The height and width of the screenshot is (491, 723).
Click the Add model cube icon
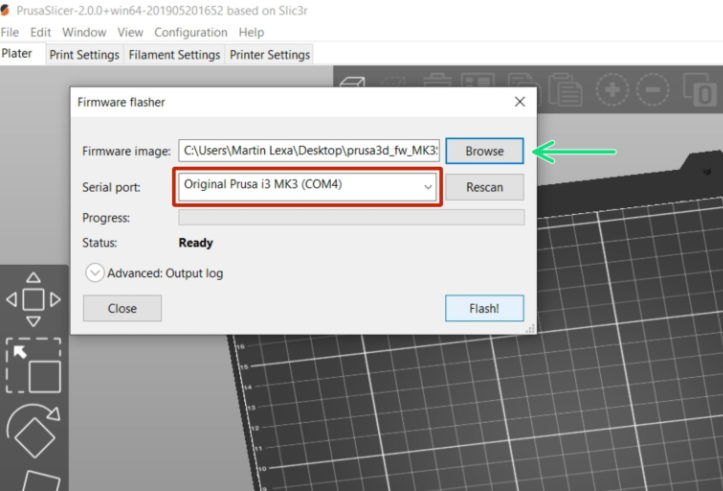click(x=353, y=84)
